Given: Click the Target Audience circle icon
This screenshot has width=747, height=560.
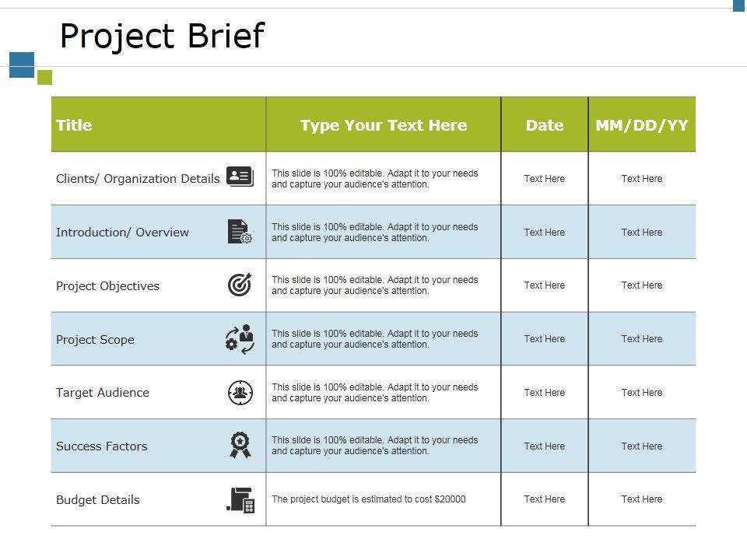Looking at the screenshot, I should (240, 393).
